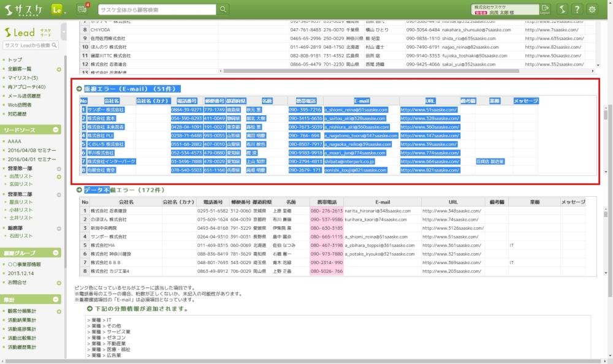
Task: Open the http://www.51saaske.com/ URL in duplicate errors
Action: 428,110
